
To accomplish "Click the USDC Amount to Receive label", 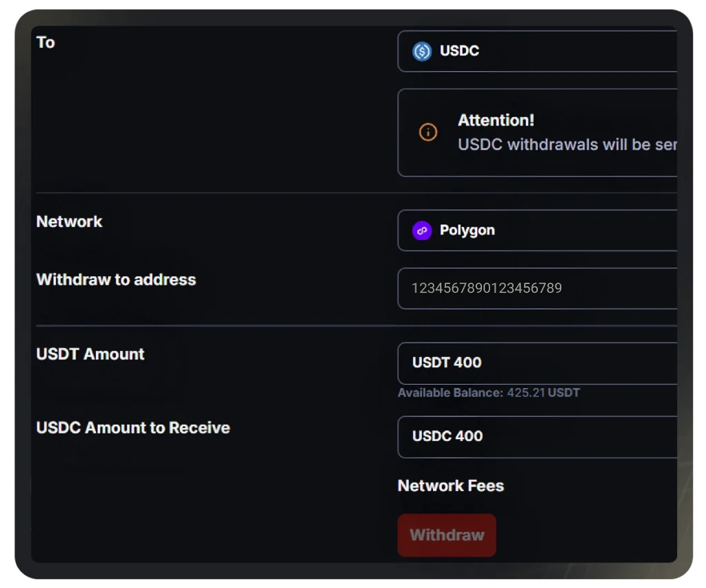I will click(x=133, y=427).
